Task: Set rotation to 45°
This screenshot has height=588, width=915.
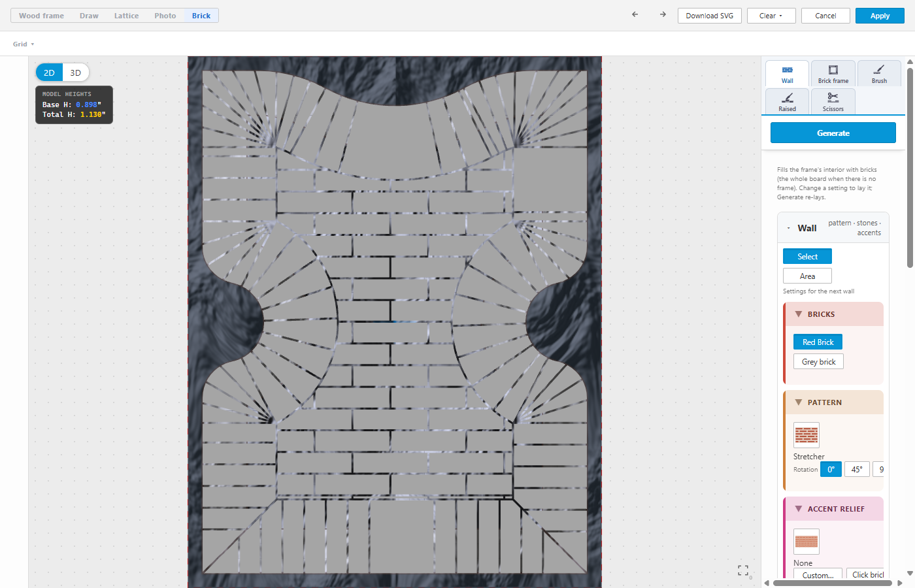Action: click(857, 469)
